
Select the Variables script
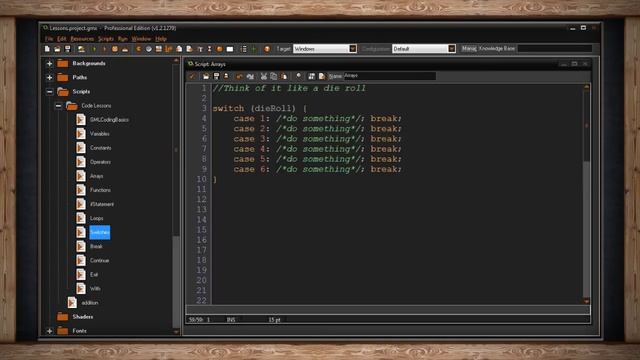100,134
